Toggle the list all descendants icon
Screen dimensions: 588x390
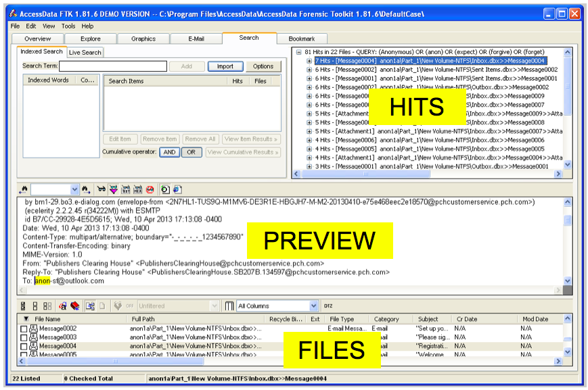[x=90, y=306]
